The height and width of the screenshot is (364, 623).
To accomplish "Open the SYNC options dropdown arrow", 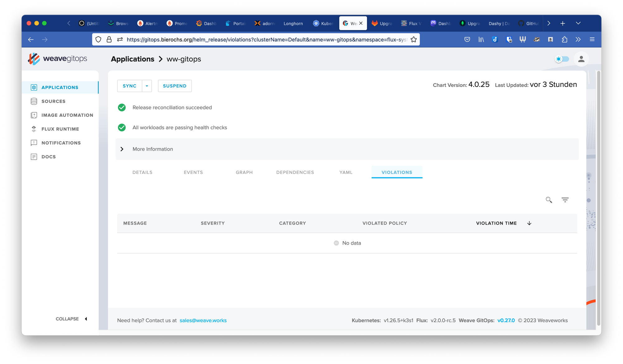I will pyautogui.click(x=147, y=86).
